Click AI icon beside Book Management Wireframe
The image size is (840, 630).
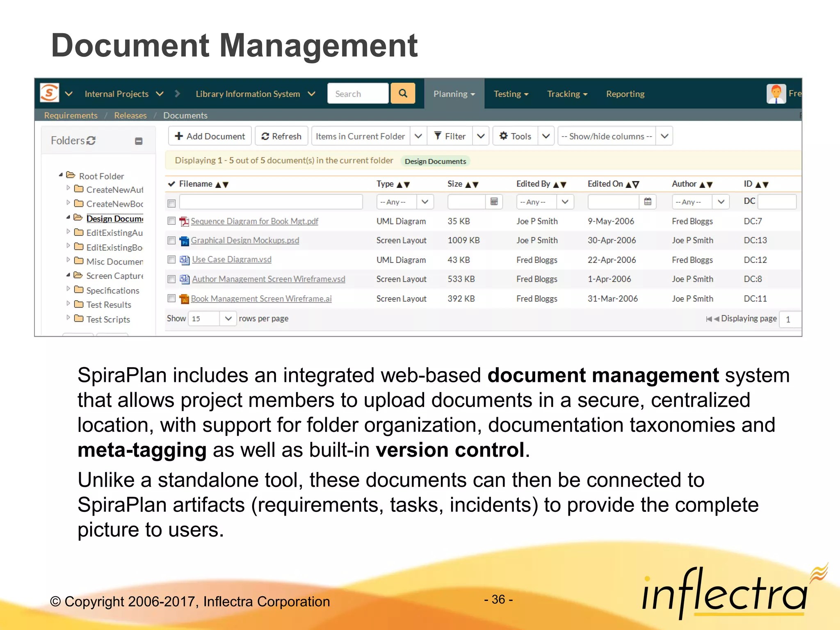185,299
